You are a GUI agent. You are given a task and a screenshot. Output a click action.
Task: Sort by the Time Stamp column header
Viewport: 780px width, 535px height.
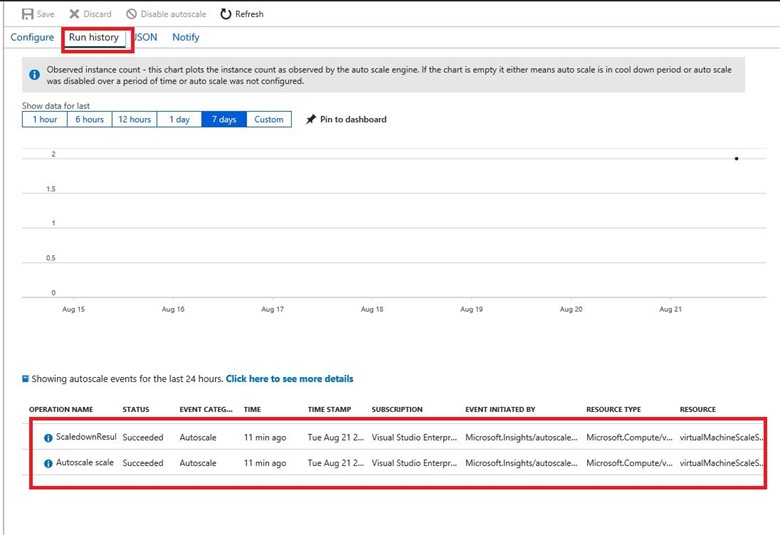pos(330,409)
